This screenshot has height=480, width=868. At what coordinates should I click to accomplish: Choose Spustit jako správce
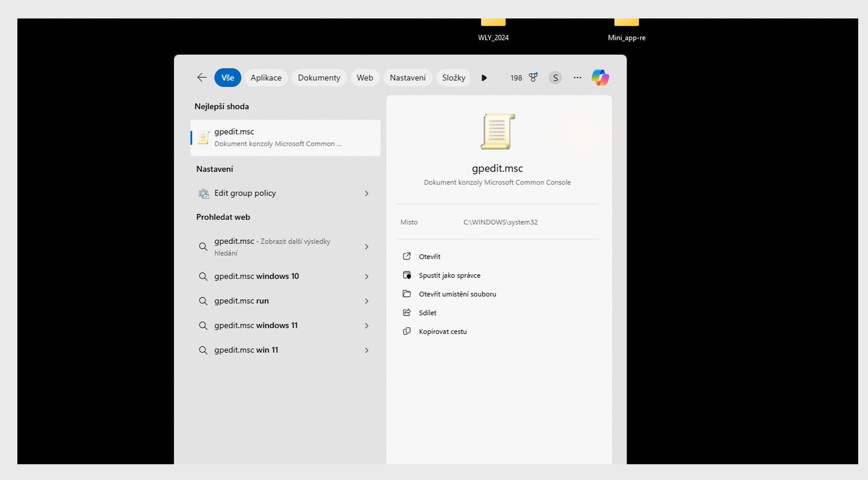click(449, 275)
